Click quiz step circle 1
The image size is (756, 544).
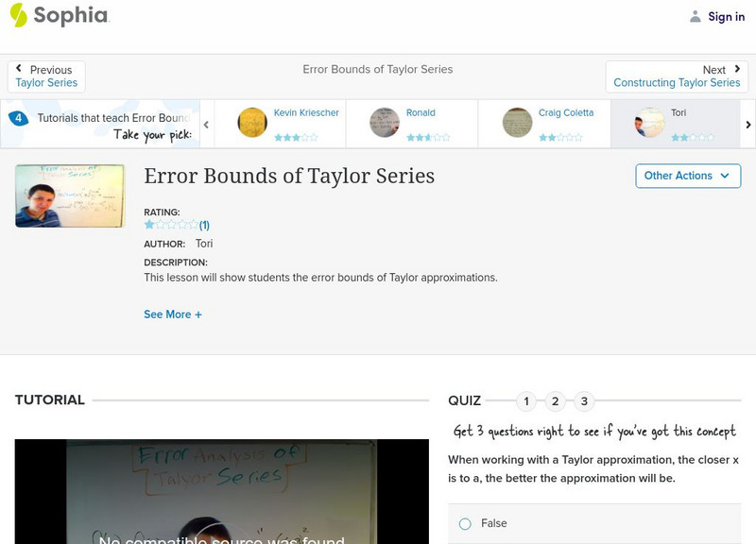click(x=525, y=400)
